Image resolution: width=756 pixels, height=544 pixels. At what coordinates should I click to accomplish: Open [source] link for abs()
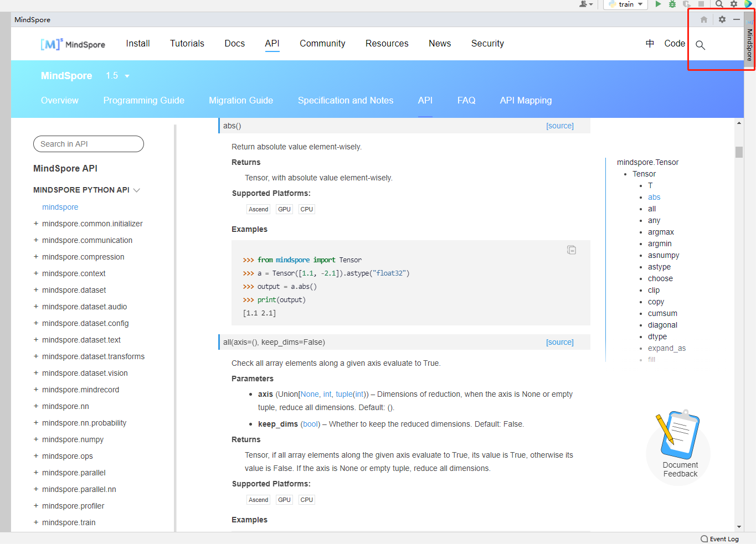(x=560, y=126)
